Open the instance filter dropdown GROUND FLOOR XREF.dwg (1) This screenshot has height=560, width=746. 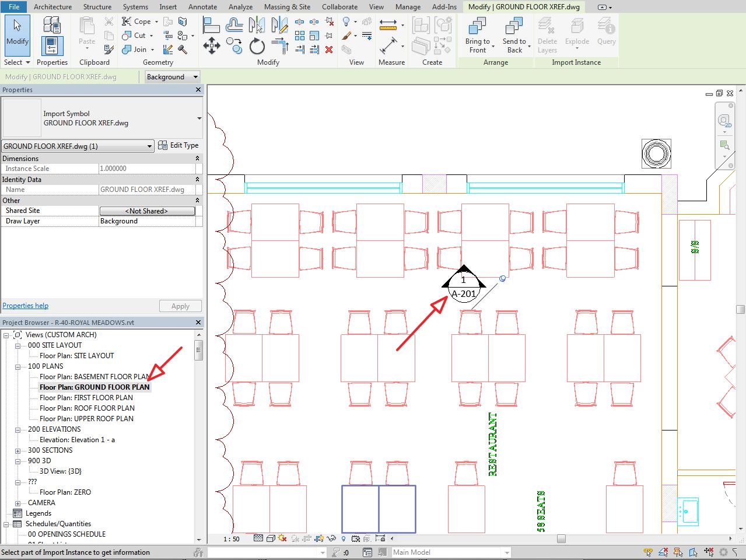78,146
